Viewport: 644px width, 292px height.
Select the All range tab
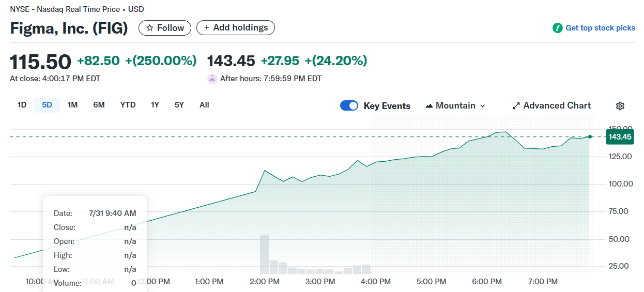(x=204, y=105)
